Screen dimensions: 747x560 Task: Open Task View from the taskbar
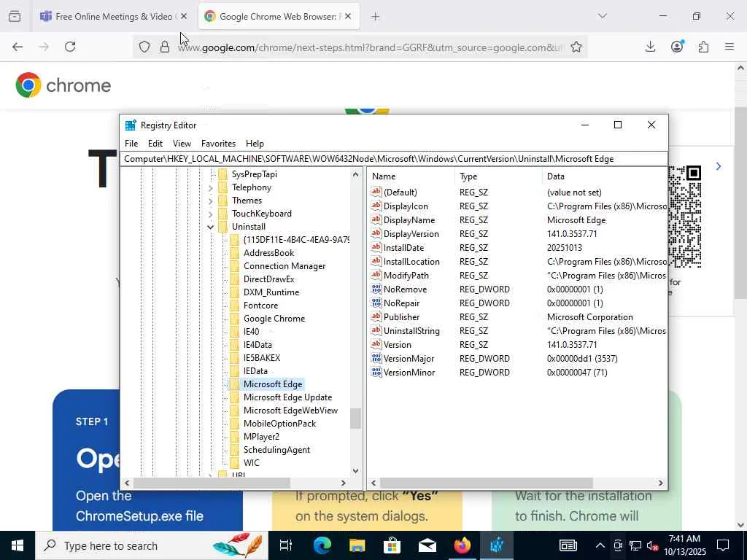[x=286, y=545]
